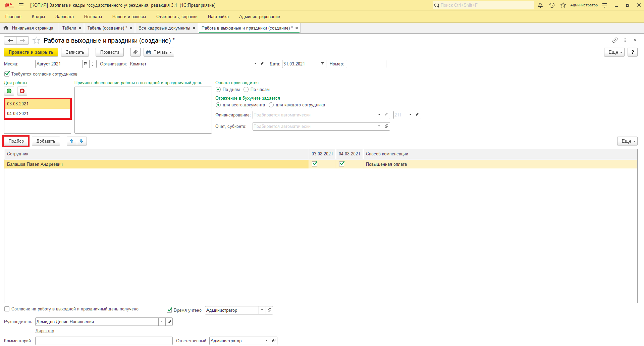This screenshot has width=644, height=346.
Task: Open calendar for Дата field
Action: 323,64
